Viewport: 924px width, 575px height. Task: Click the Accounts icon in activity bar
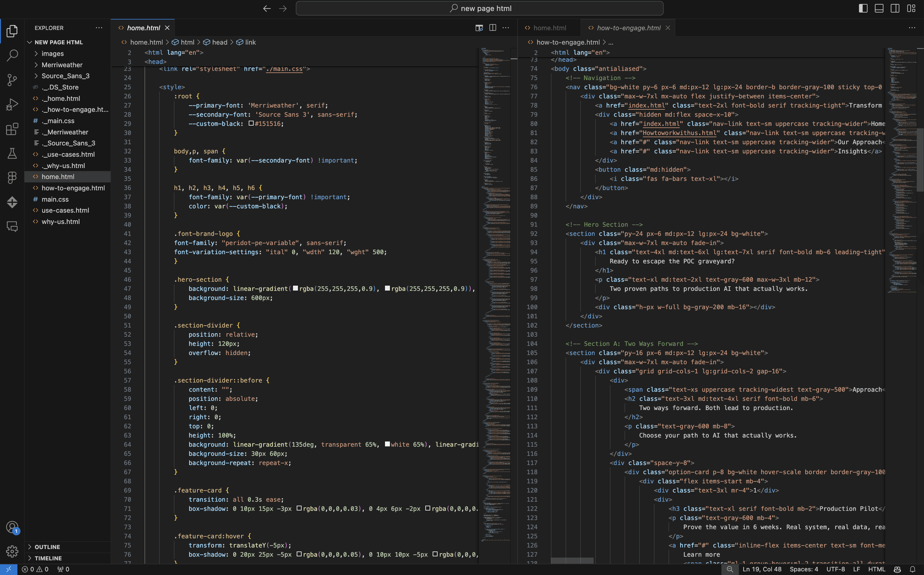pyautogui.click(x=12, y=527)
